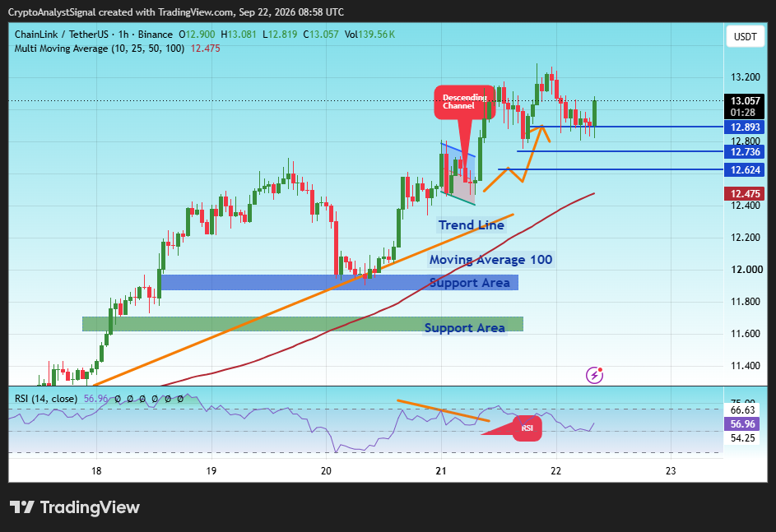Select the RSI (14, close) indicator legend
Viewport: 776px width, 532px height.
pyautogui.click(x=46, y=399)
